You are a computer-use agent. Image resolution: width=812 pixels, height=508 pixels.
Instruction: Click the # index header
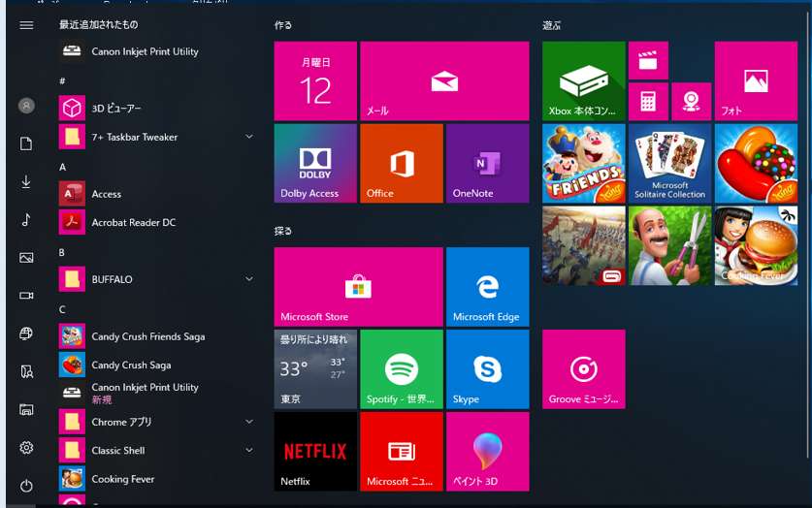[x=62, y=80]
